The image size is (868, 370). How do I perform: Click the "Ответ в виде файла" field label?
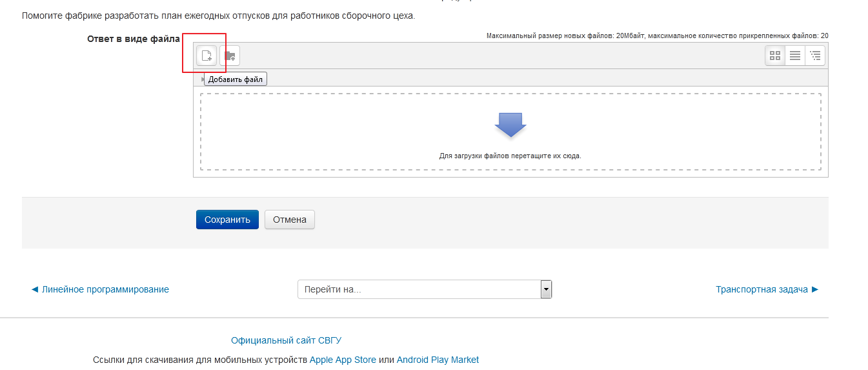(x=134, y=39)
